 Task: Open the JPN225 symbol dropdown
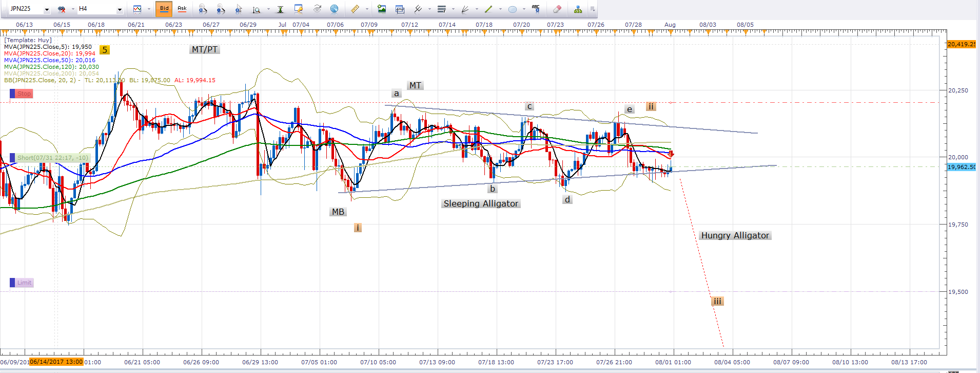(47, 9)
